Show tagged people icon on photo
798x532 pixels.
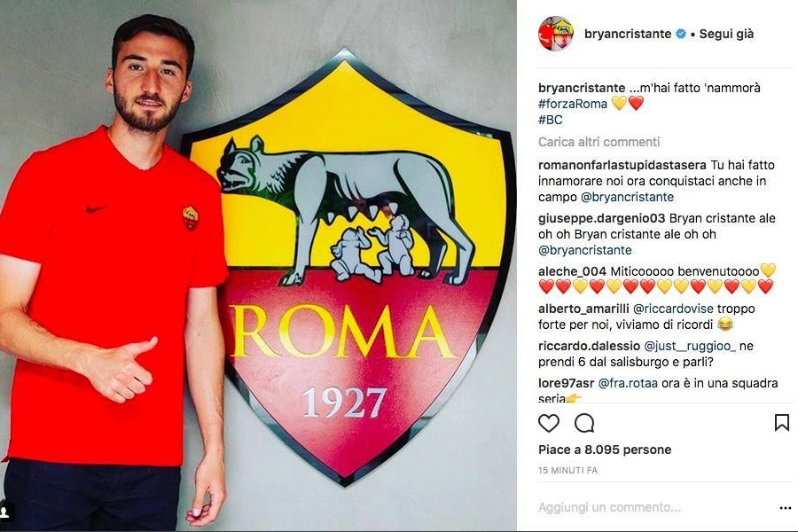4,510
